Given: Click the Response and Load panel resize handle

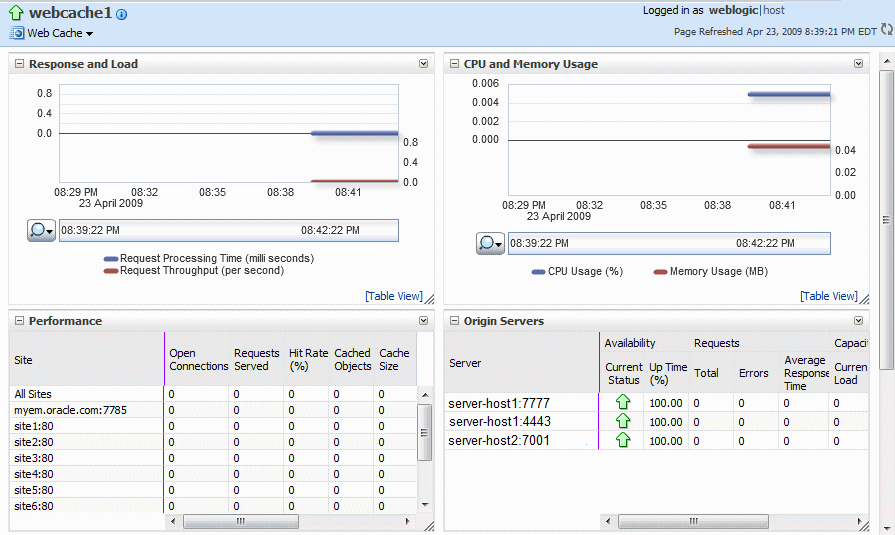Looking at the screenshot, I should tap(429, 299).
